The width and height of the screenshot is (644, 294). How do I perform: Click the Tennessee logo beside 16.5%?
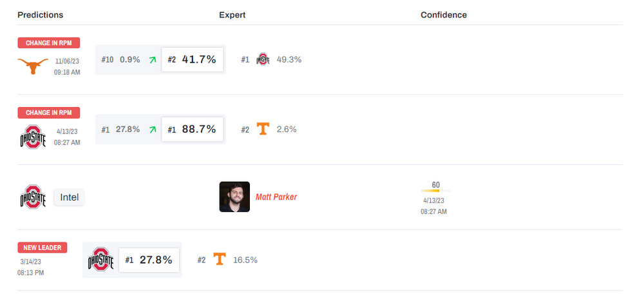click(x=220, y=260)
